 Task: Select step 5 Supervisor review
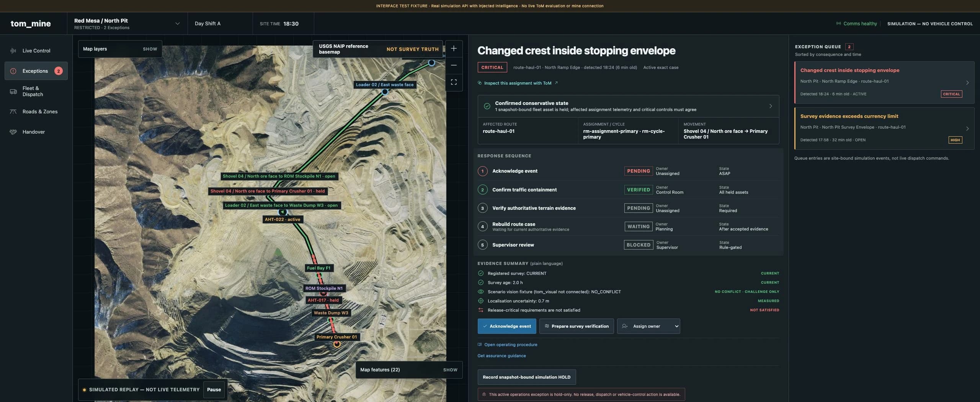[628, 245]
